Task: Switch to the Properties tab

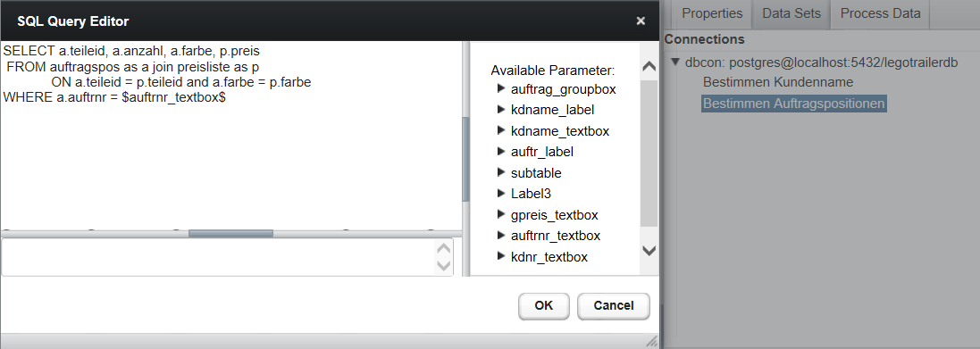Action: [x=712, y=13]
